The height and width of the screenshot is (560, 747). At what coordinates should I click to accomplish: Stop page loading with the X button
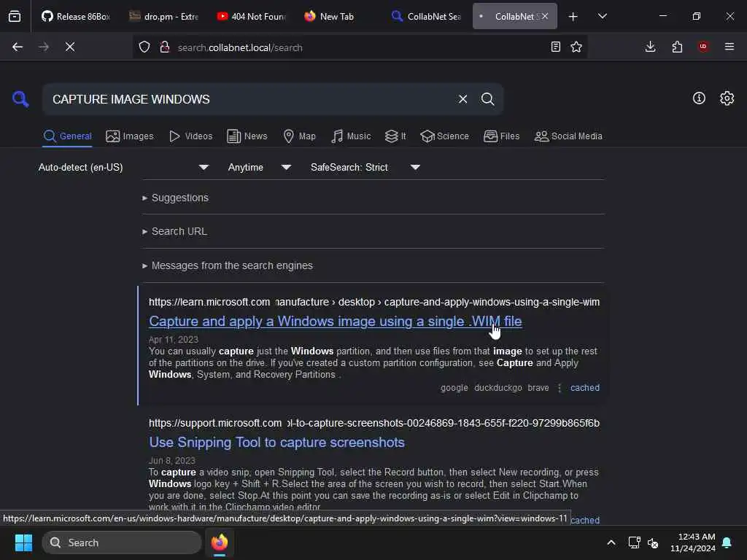click(70, 47)
